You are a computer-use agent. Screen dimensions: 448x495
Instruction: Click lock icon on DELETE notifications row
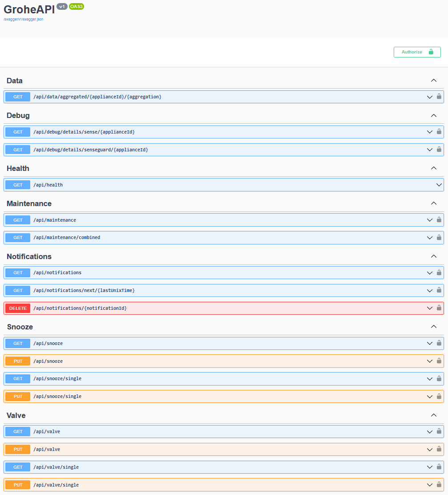[439, 308]
